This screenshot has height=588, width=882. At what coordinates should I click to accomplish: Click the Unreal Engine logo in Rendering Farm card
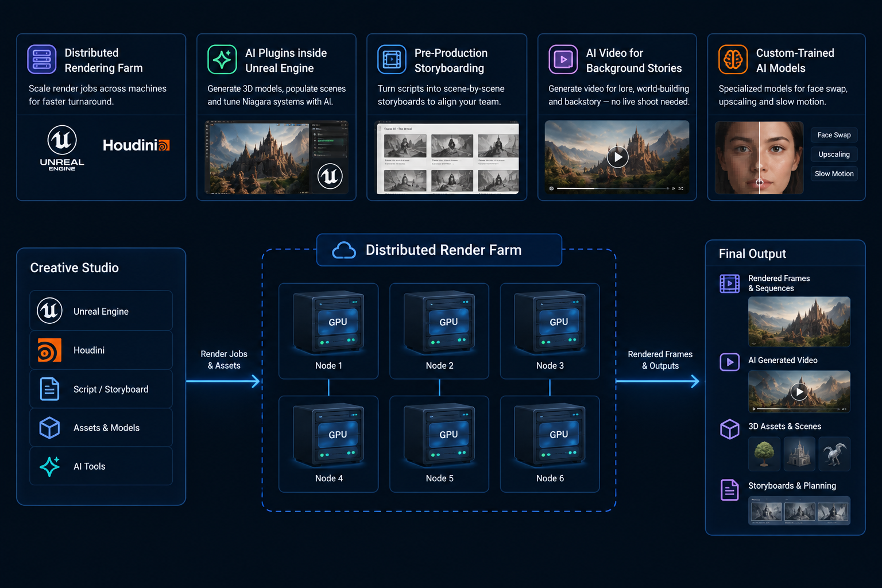tap(62, 148)
